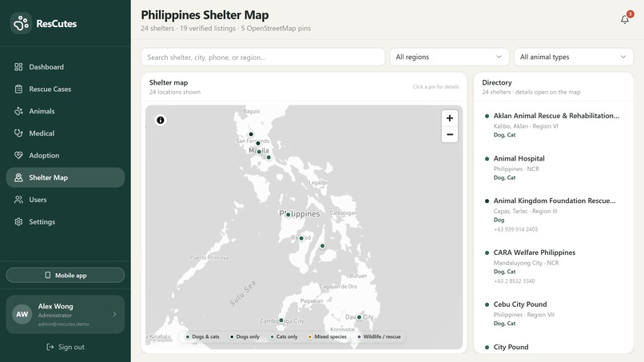
Task: Open Rescue Cases section
Action: (66, 90)
